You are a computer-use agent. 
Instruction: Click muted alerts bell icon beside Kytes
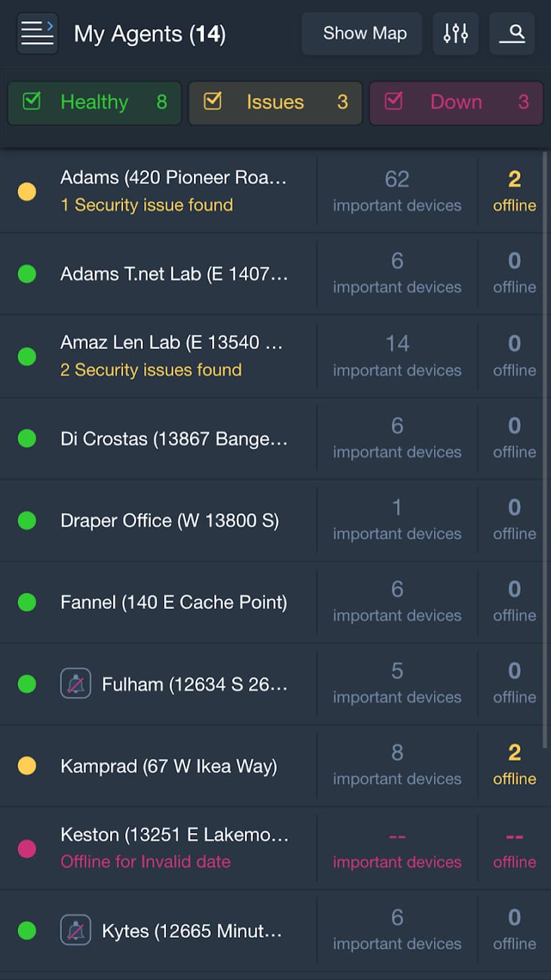pyautogui.click(x=76, y=930)
